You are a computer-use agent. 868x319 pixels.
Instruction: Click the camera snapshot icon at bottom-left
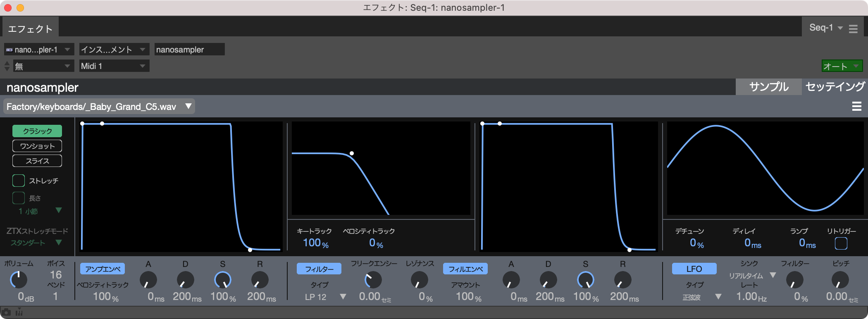pyautogui.click(x=6, y=312)
